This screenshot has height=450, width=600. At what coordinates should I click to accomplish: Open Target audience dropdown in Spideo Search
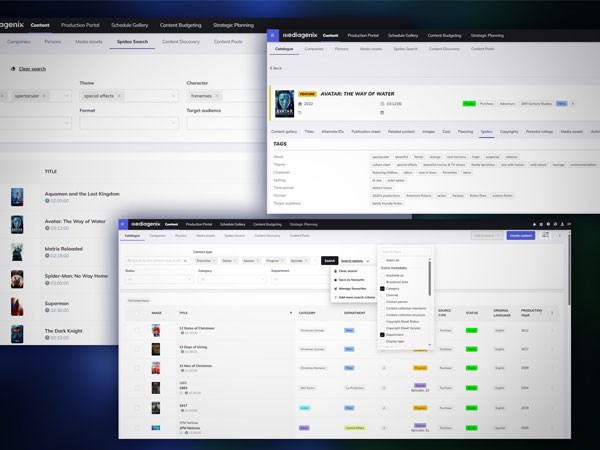(x=227, y=123)
